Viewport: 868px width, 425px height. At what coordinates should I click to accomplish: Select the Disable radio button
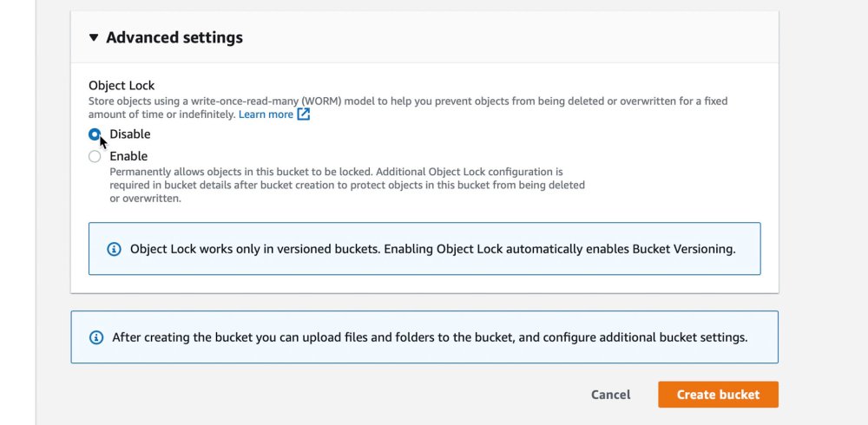coord(95,134)
